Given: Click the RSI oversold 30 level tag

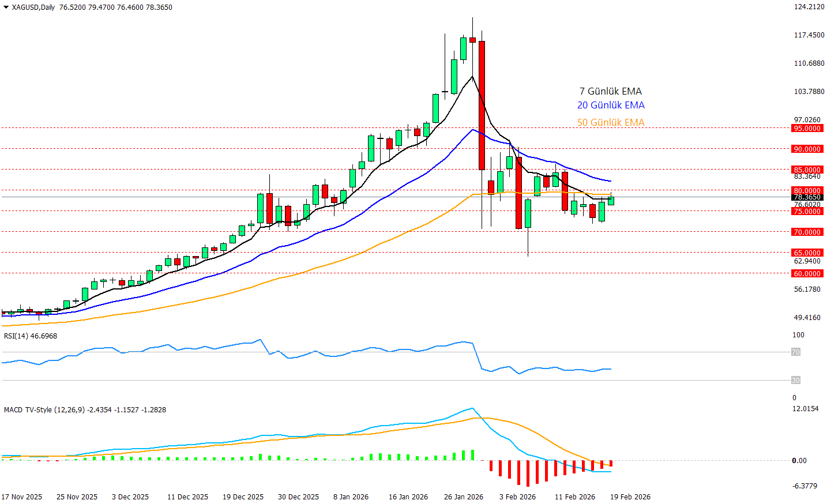Looking at the screenshot, I should 795,380.
